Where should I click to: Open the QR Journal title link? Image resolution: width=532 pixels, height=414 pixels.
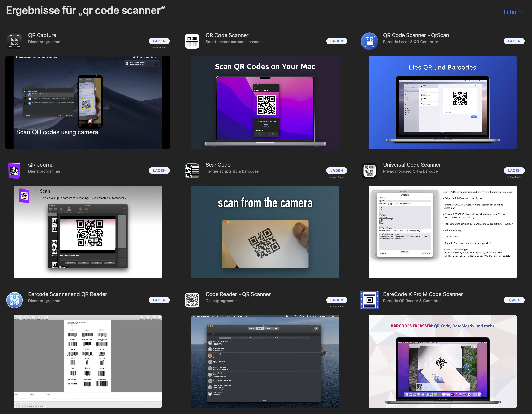pyautogui.click(x=41, y=165)
